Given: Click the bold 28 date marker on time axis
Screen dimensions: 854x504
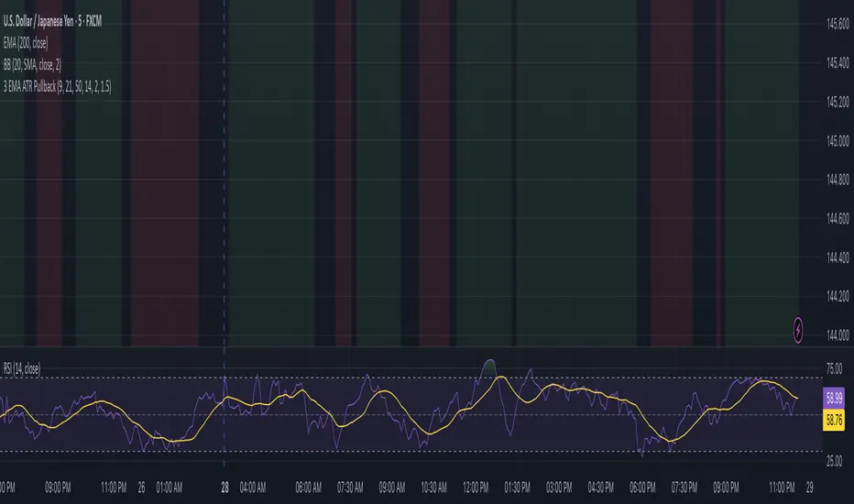Looking at the screenshot, I should pos(224,489).
